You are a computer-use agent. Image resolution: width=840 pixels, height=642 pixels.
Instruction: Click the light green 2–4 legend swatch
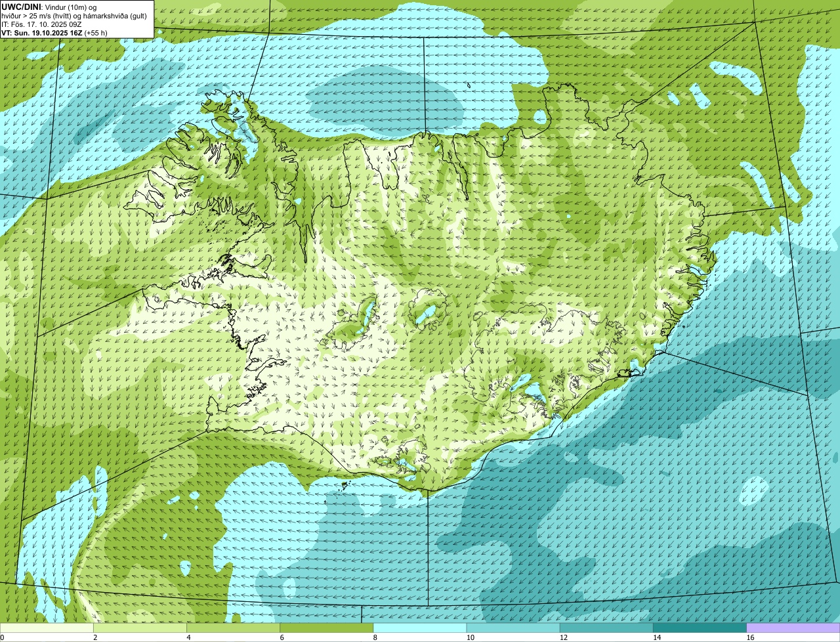point(140,628)
